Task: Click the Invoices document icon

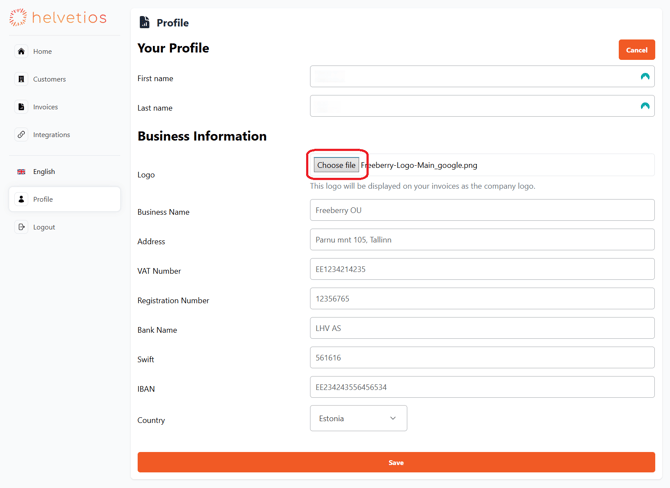Action: point(21,107)
